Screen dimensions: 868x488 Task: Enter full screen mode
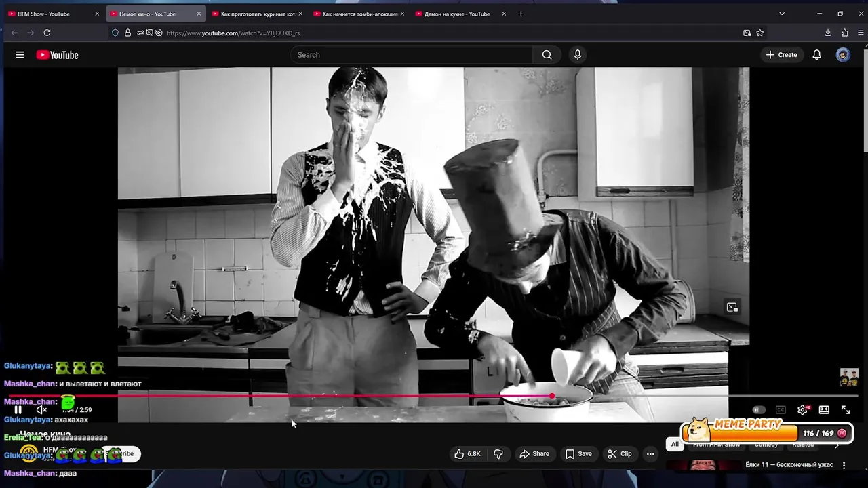click(846, 409)
